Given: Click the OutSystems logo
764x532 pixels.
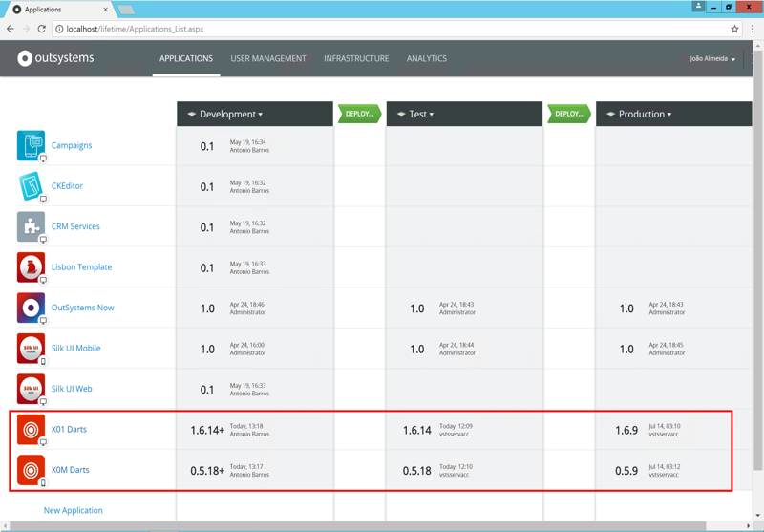Looking at the screenshot, I should coord(55,58).
